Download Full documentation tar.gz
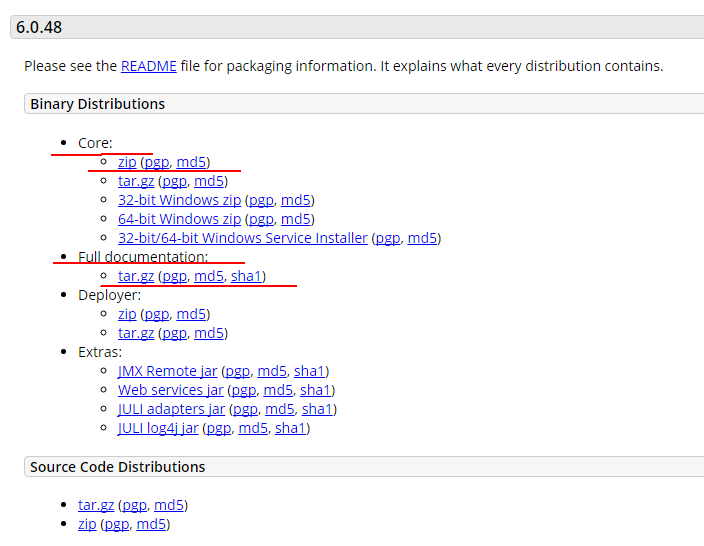Viewport: 704px width, 546px height. [x=136, y=276]
